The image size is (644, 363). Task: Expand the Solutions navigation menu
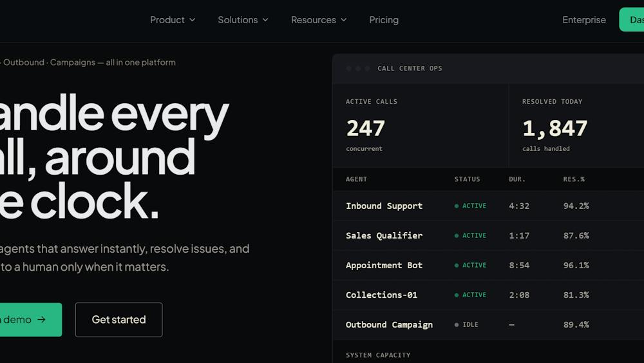click(x=243, y=20)
